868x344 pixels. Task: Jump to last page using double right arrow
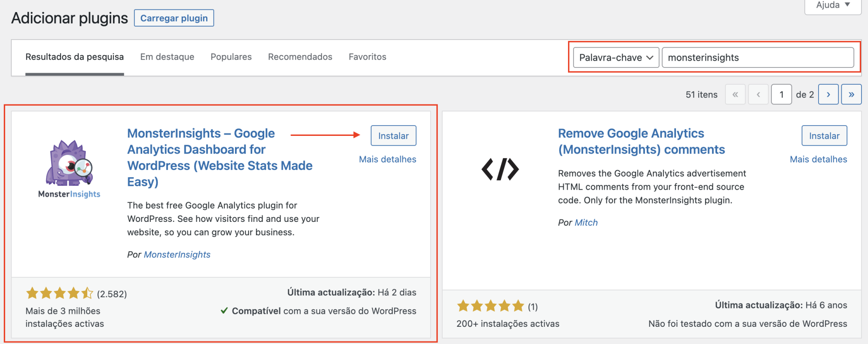tap(851, 94)
